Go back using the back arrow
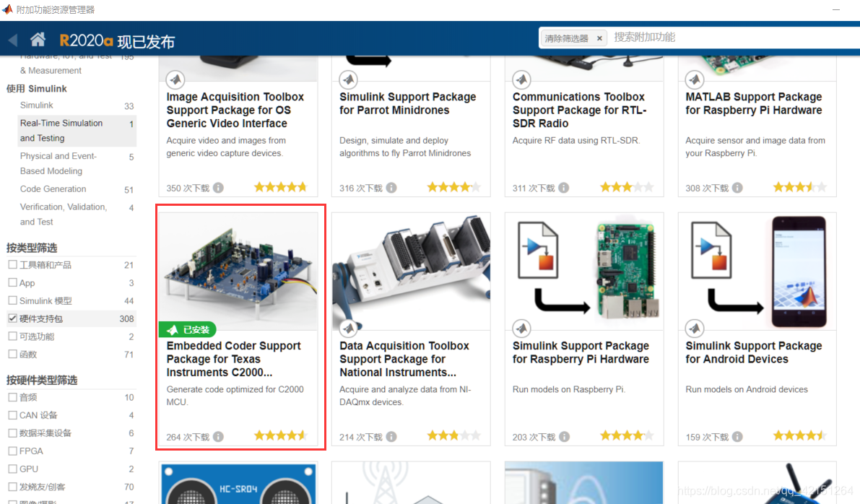The height and width of the screenshot is (504, 860). pyautogui.click(x=13, y=40)
